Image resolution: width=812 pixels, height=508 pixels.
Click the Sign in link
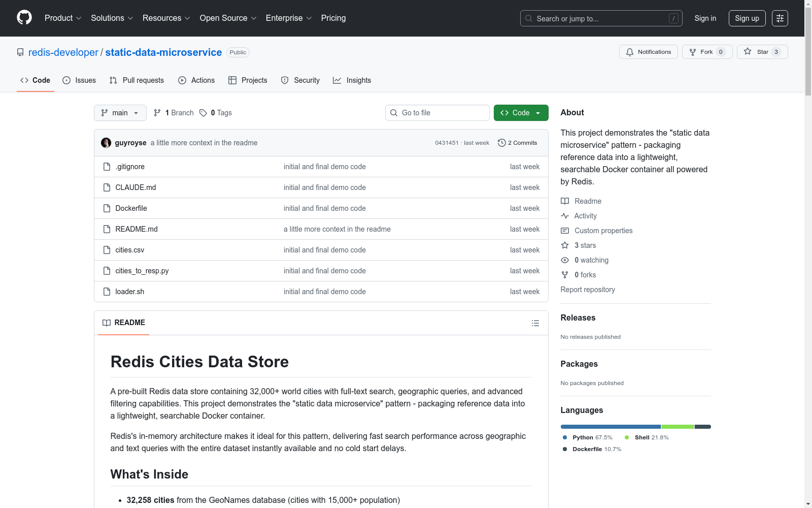[x=705, y=18]
